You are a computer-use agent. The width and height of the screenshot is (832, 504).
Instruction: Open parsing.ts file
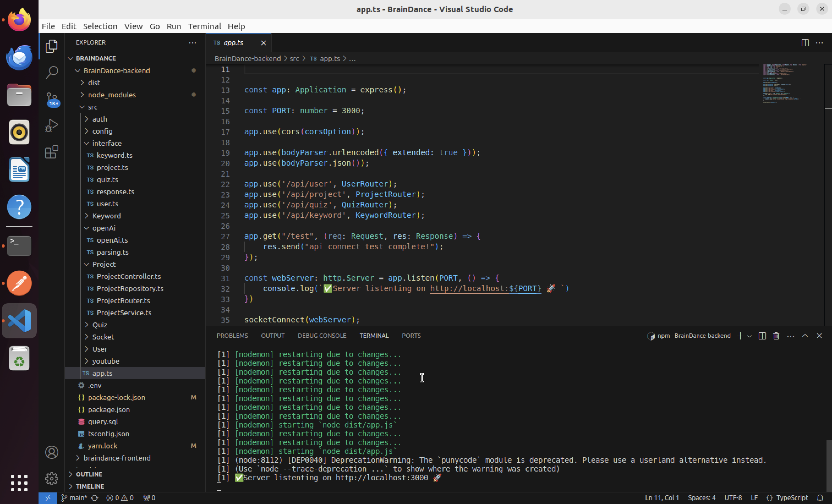[x=135, y=252]
